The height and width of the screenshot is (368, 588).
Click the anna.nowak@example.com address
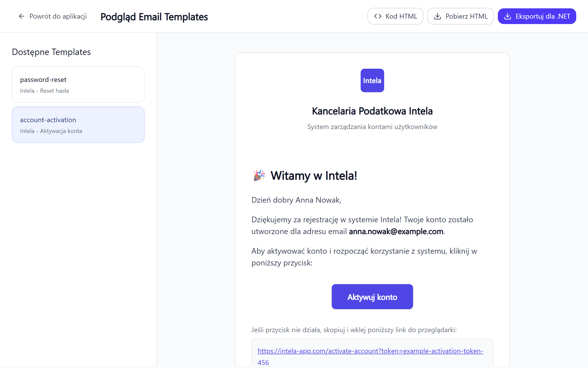pyautogui.click(x=396, y=231)
